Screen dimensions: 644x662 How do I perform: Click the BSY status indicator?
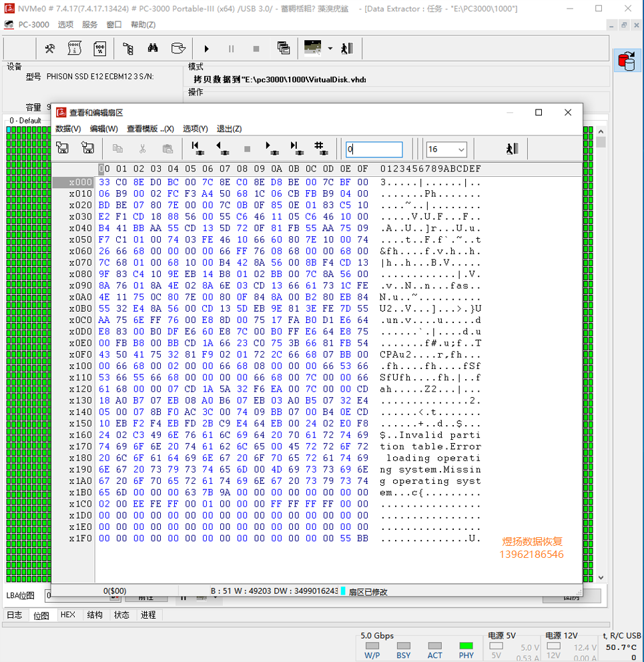[403, 645]
